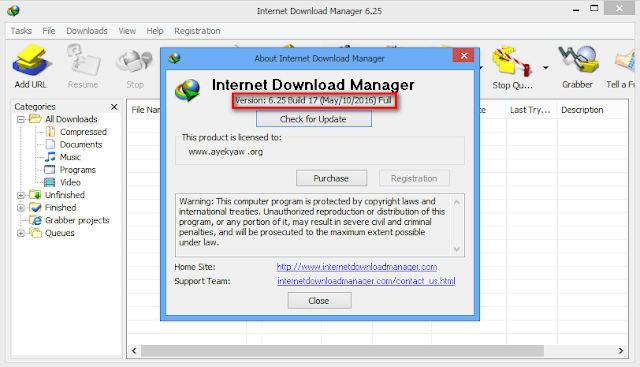Open the View menu

pos(127,31)
